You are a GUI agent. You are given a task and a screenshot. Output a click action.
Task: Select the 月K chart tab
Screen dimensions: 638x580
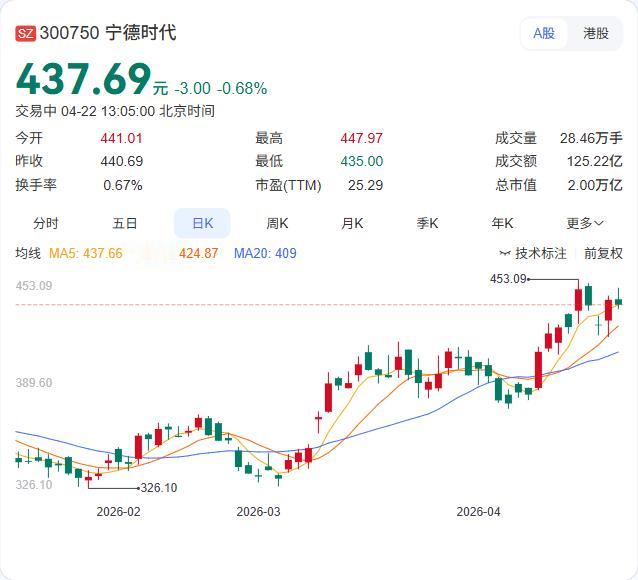[x=352, y=223]
